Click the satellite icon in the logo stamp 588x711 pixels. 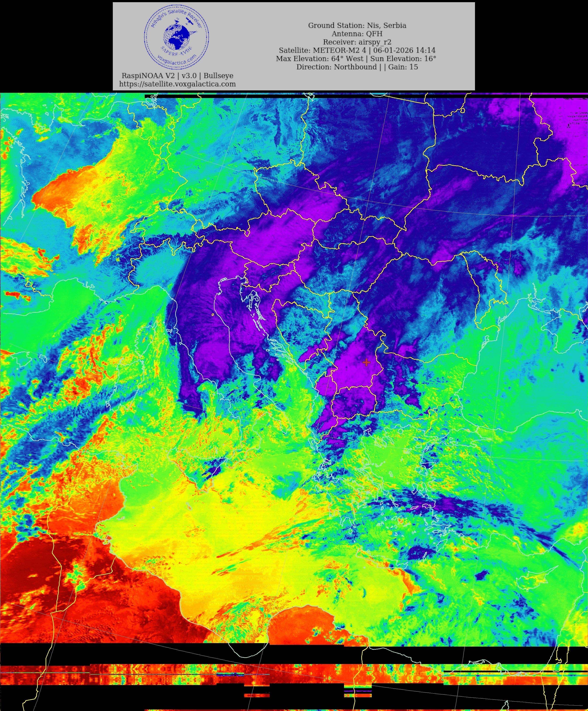click(190, 22)
